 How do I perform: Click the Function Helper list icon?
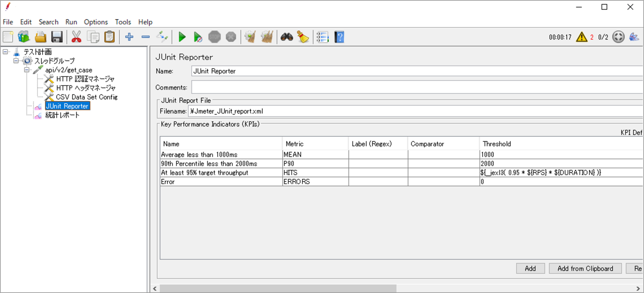322,37
